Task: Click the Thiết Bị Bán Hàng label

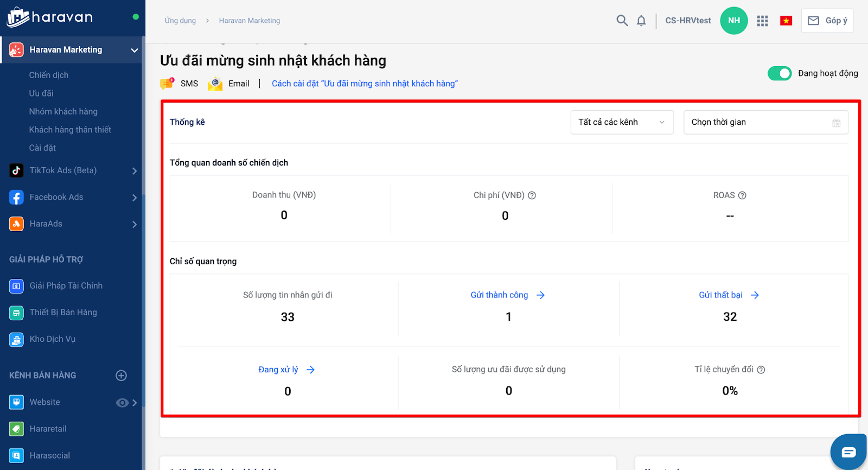Action: (63, 312)
